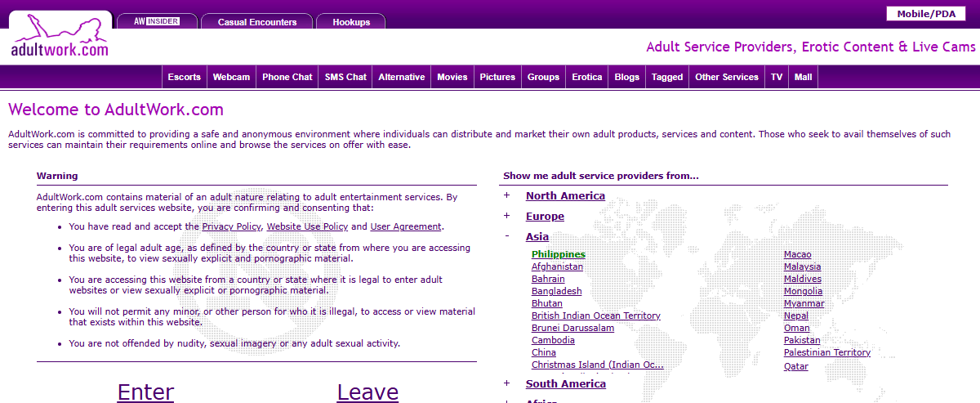Screen dimensions: 980x403
Task: Select Cambodia country link
Action: (x=553, y=340)
